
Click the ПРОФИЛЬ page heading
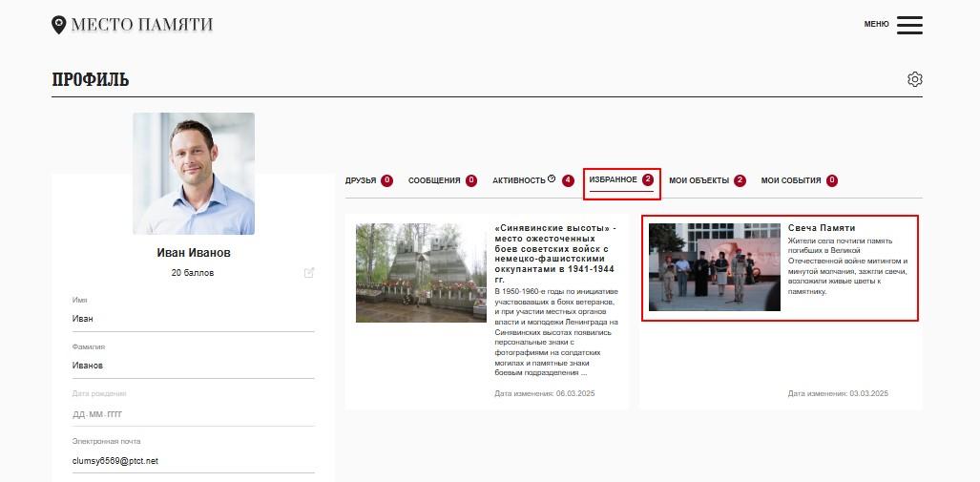pos(91,80)
